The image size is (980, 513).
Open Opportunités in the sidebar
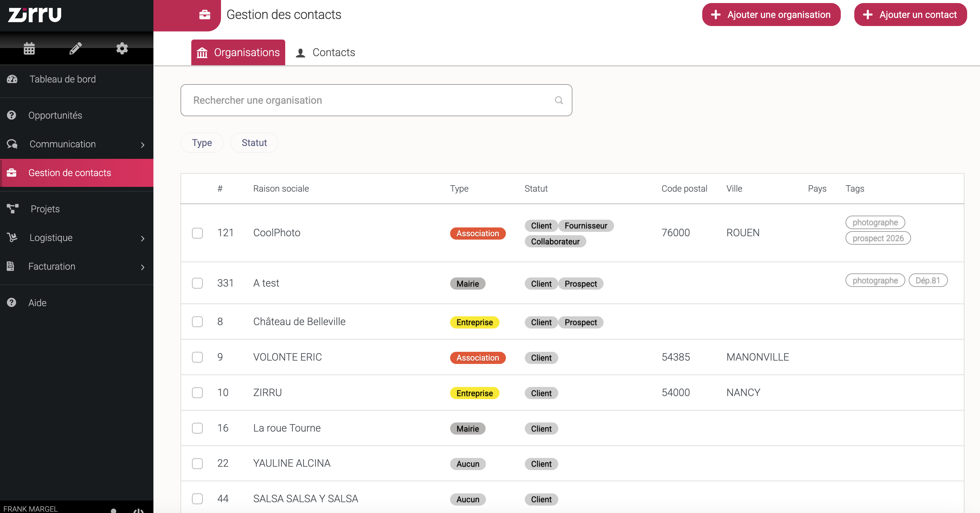pyautogui.click(x=55, y=115)
